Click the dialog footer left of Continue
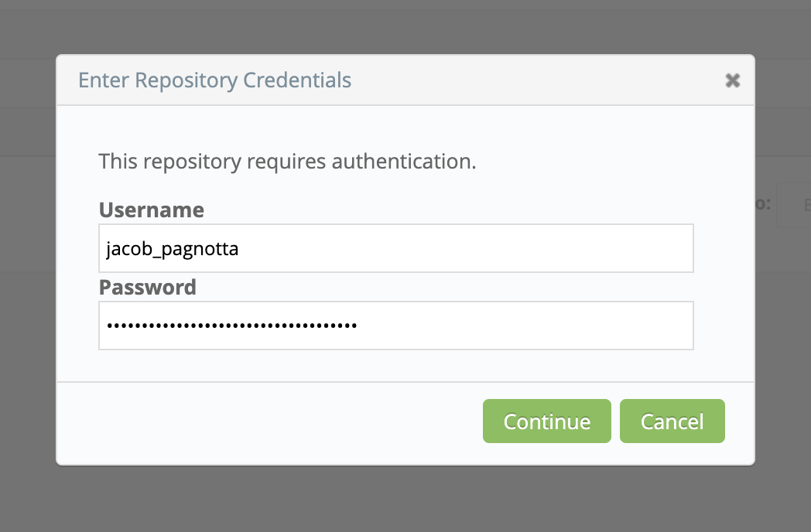This screenshot has height=532, width=811. pos(271,422)
